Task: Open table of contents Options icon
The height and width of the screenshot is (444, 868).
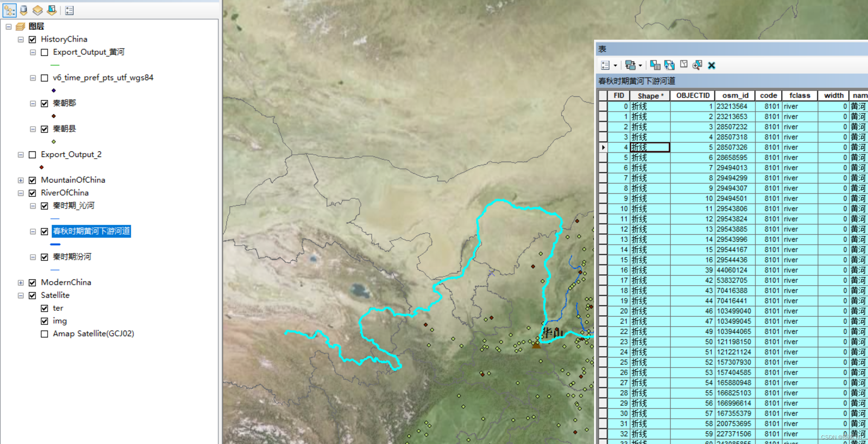Action: [x=69, y=10]
